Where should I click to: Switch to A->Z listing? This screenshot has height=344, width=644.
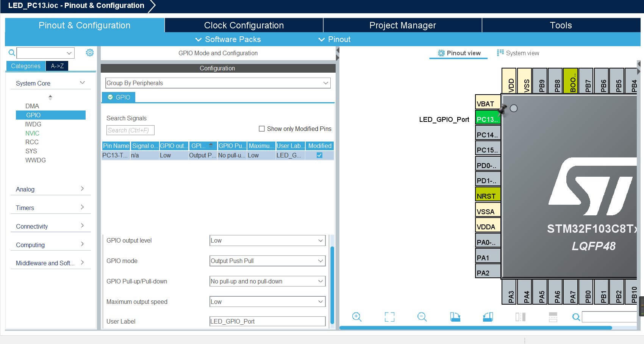tap(57, 66)
